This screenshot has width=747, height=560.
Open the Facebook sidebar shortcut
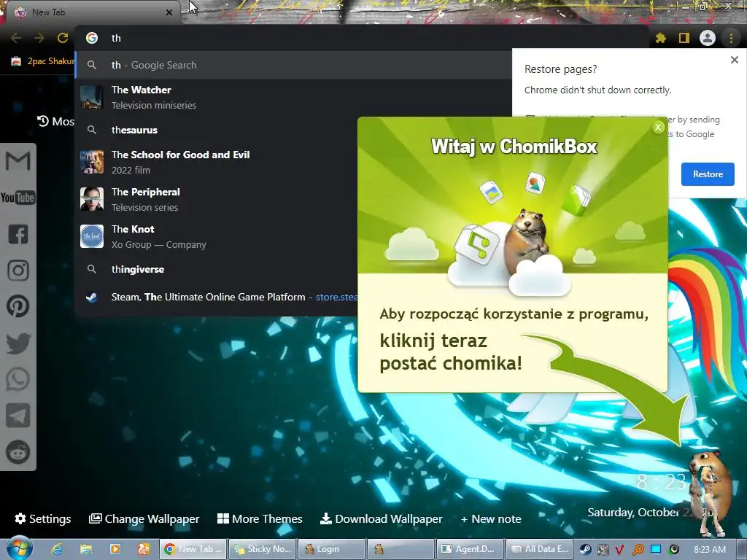[18, 234]
